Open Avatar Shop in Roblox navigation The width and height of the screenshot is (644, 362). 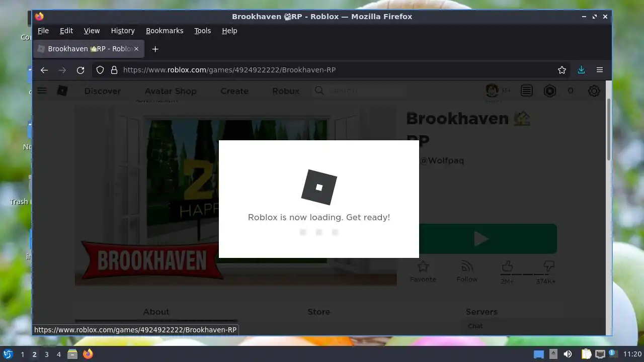tap(171, 91)
